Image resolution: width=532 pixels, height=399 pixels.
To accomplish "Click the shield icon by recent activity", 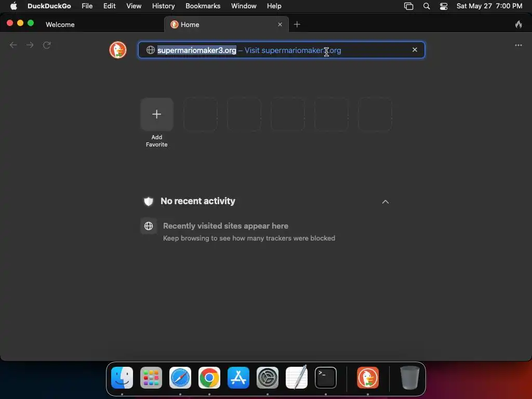I will [x=149, y=201].
